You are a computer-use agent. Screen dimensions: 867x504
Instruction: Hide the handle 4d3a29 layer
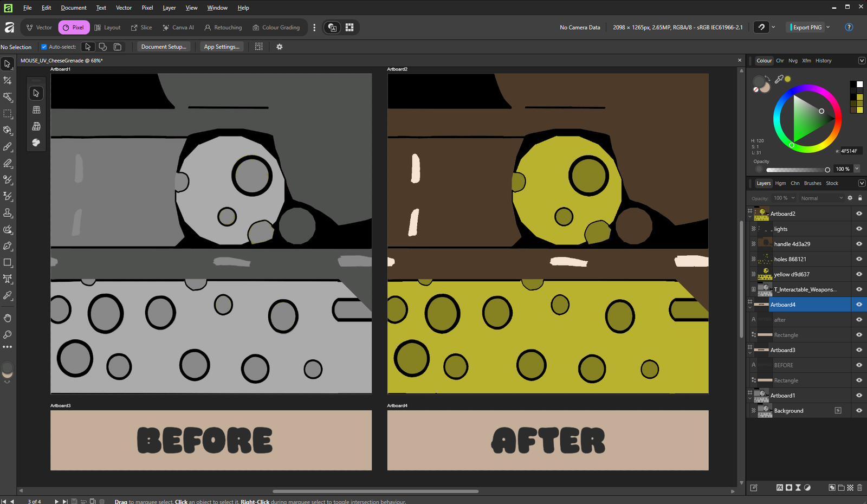pos(859,244)
